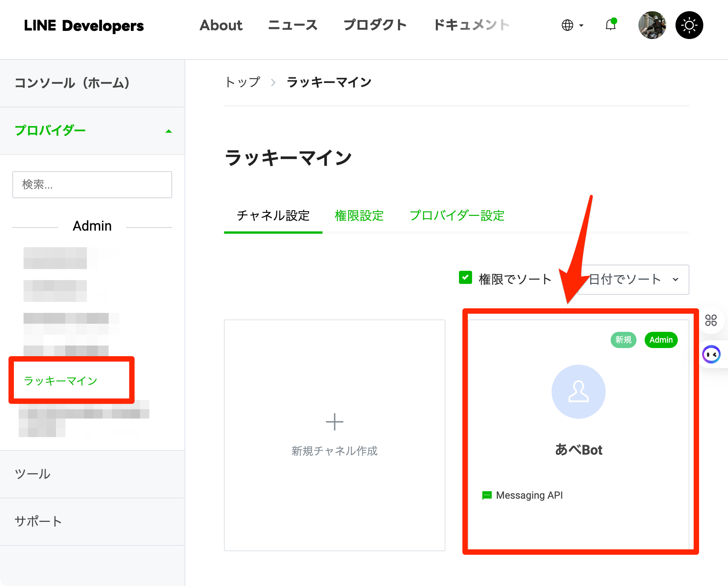
Task: Toggle the light/dark theme sun button
Action: coord(689,25)
